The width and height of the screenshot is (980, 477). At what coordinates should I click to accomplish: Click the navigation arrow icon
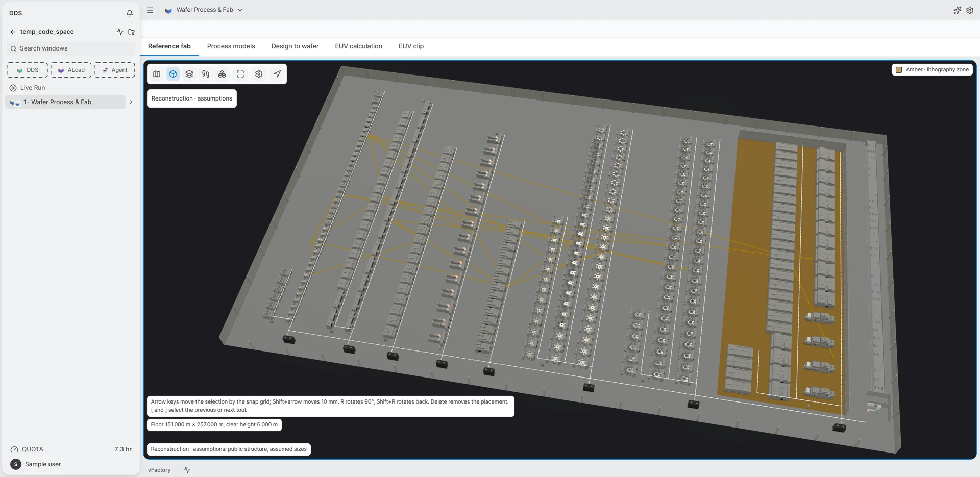click(277, 74)
